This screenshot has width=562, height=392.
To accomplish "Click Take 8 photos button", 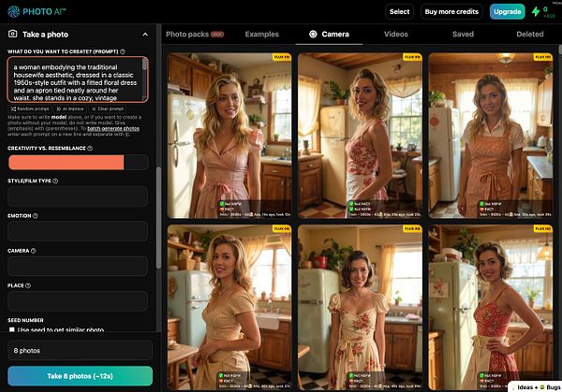I will pos(80,376).
